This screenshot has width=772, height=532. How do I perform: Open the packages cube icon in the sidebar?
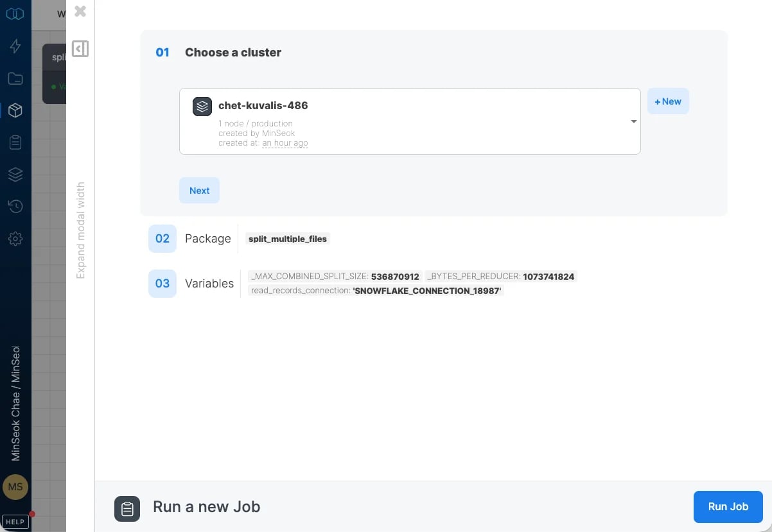(15, 110)
